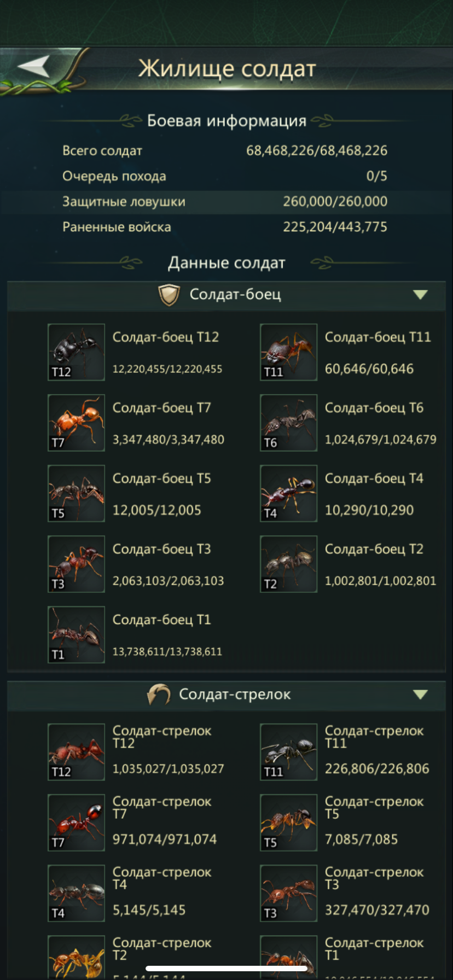453x980 pixels.
Task: Open Солдат-стрелок T11 ant icon
Action: 288,752
